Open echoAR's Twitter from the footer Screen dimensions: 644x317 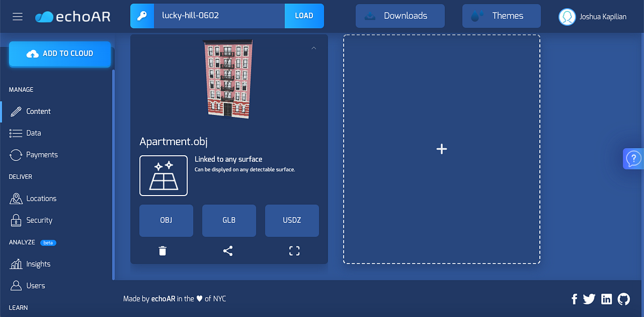click(589, 299)
